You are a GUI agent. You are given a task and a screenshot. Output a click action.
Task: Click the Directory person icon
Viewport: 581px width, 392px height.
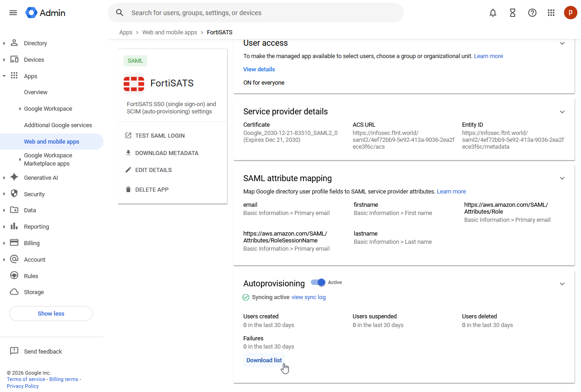14,43
